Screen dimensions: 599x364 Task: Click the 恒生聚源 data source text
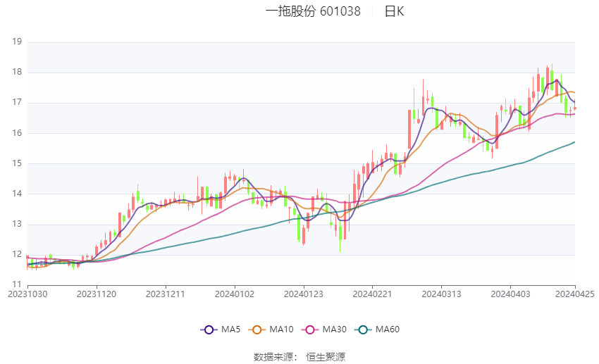326,357
